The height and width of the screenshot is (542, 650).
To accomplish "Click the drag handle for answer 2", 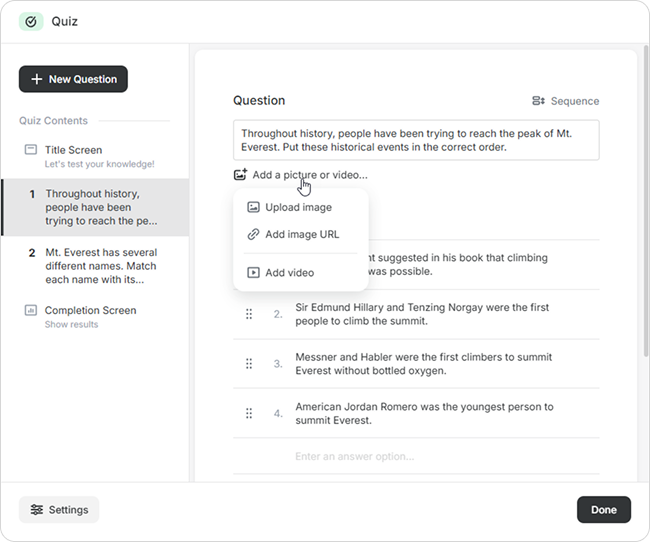I will click(x=249, y=314).
